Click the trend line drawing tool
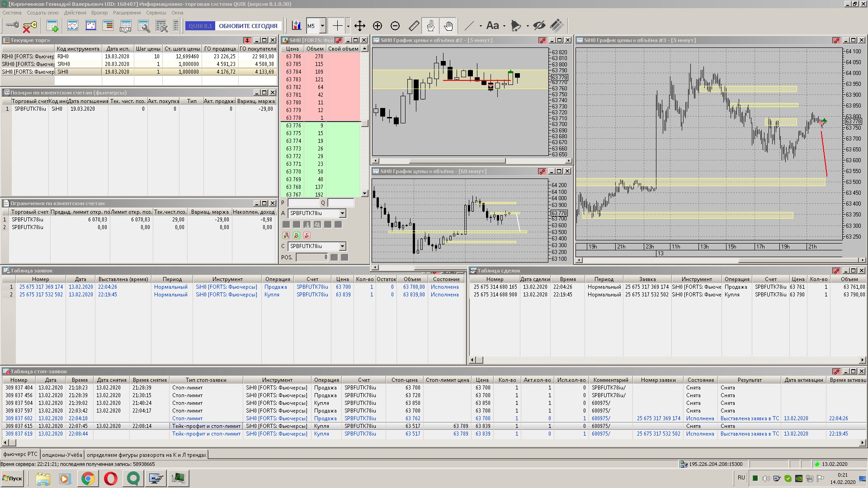The image size is (868, 488). point(469,26)
